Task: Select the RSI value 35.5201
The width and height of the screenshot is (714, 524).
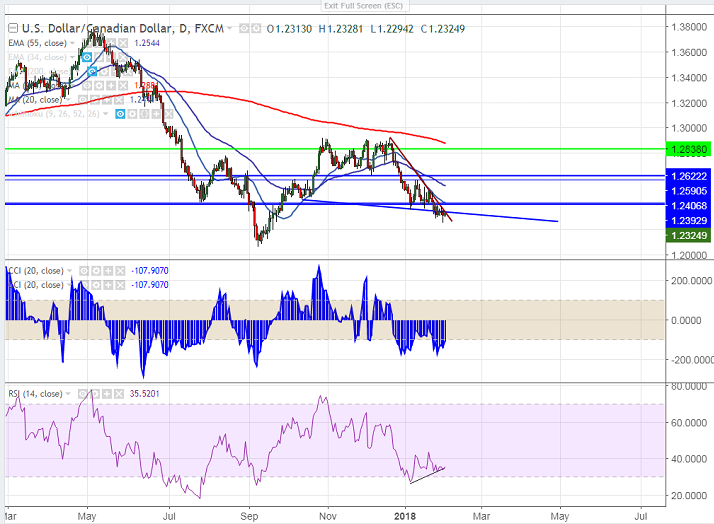Action: (x=144, y=394)
